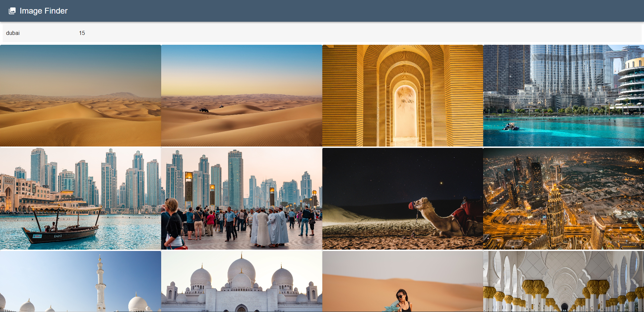Open the hazy desert dunes mountain photo
The image size is (644, 312).
80,96
